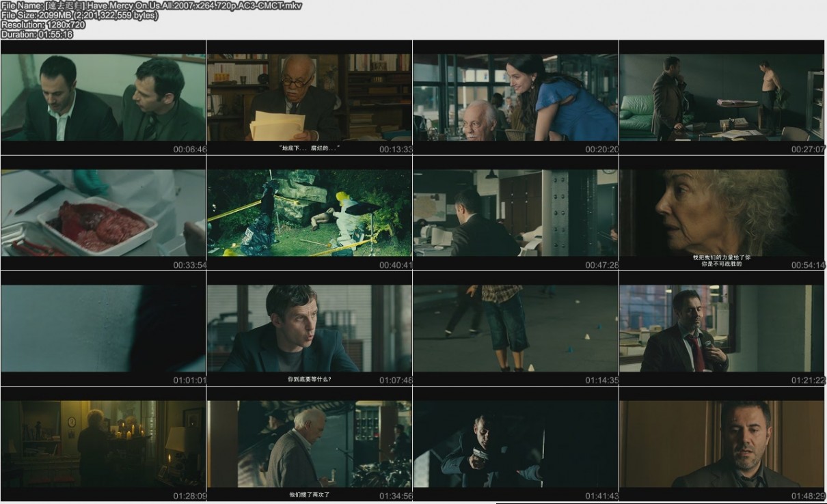Click the subtitle text in the 01:07:48 frame
This screenshot has width=827, height=504.
coord(310,378)
